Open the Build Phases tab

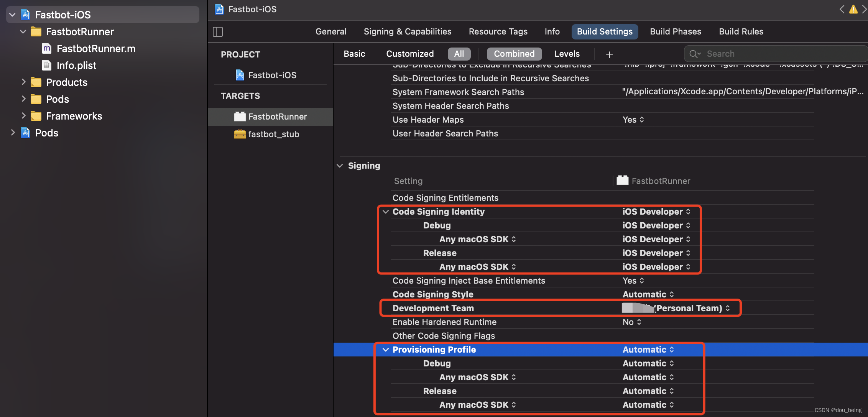tap(676, 32)
